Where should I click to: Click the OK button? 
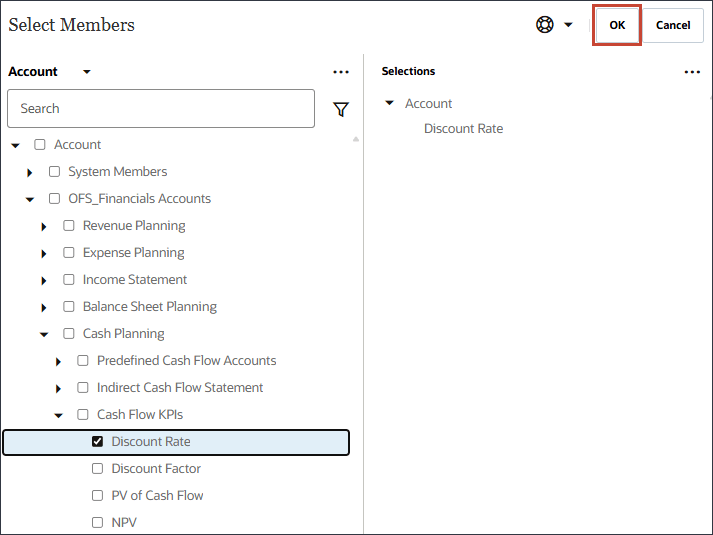[617, 25]
